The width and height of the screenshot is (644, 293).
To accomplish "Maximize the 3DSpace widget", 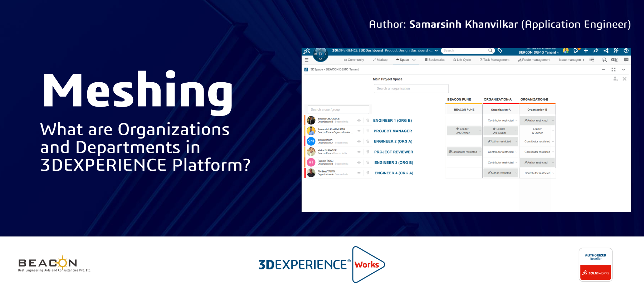I will coord(614,69).
